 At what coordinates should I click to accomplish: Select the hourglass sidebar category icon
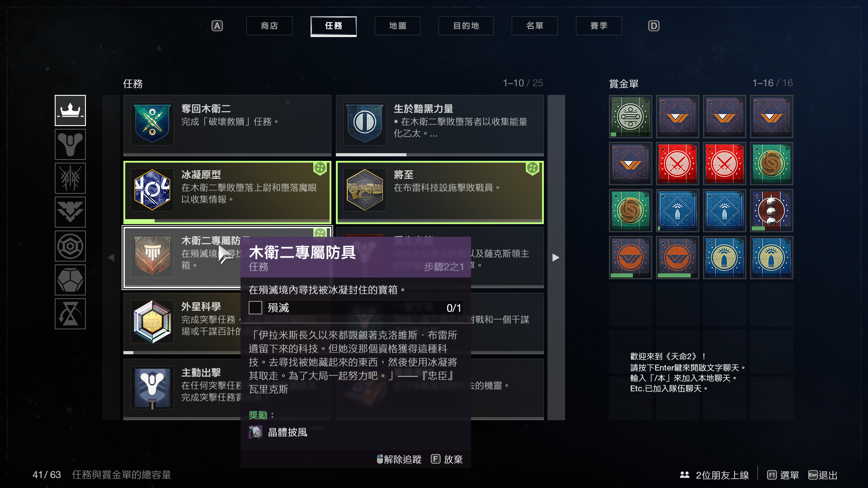click(x=70, y=314)
